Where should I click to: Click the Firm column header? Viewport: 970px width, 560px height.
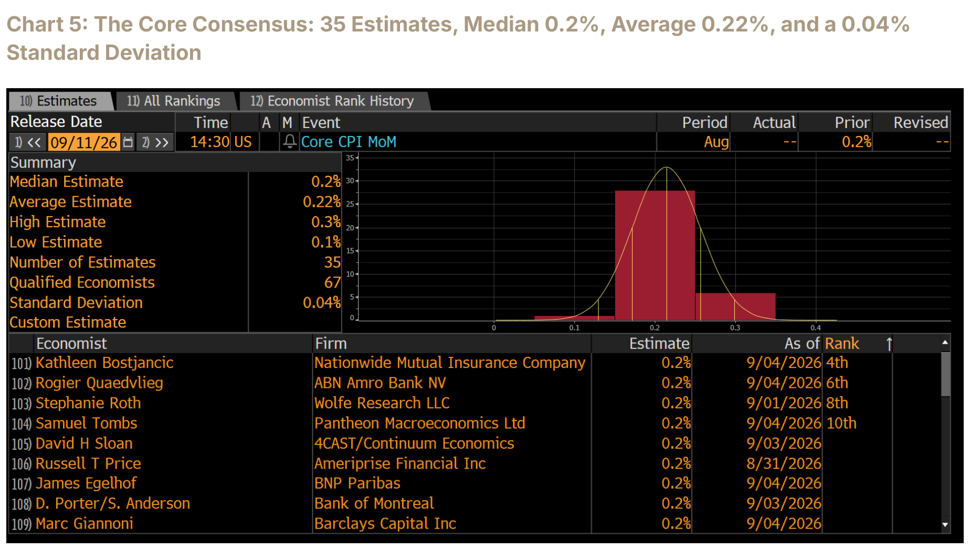point(331,343)
